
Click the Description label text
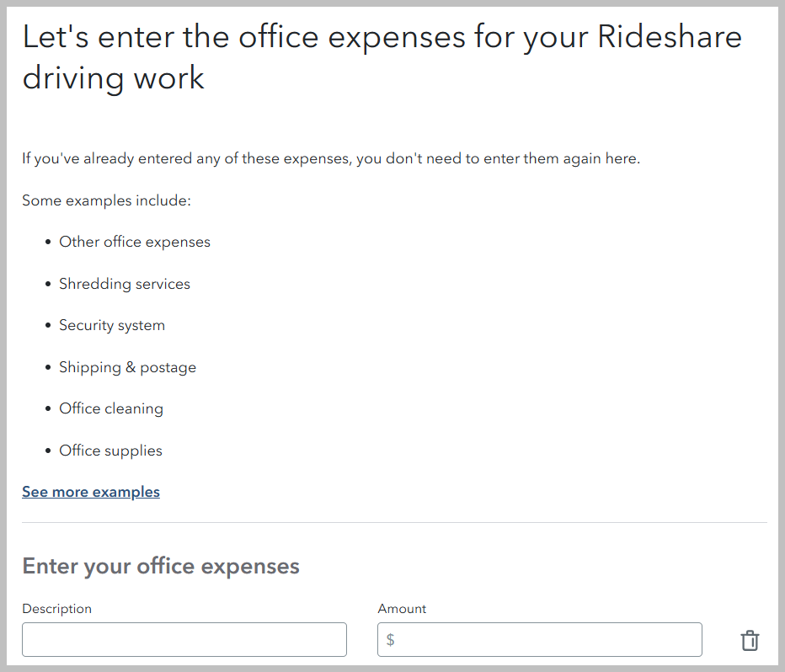point(56,609)
